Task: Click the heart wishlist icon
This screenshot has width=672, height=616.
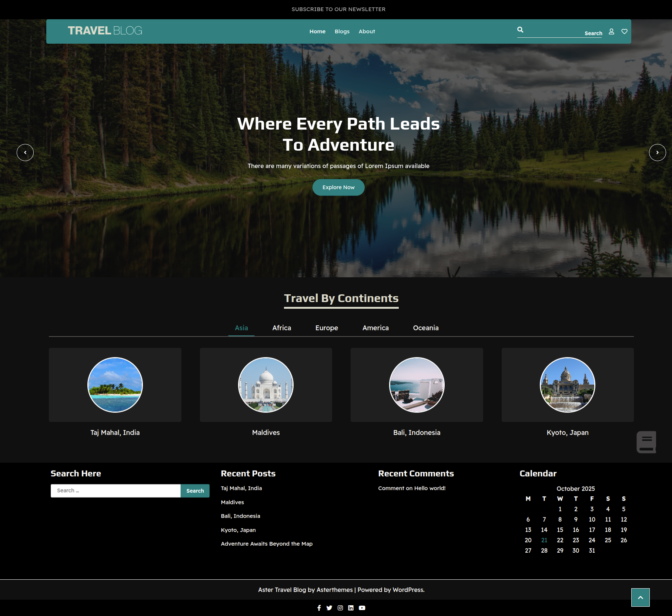Action: (x=624, y=32)
